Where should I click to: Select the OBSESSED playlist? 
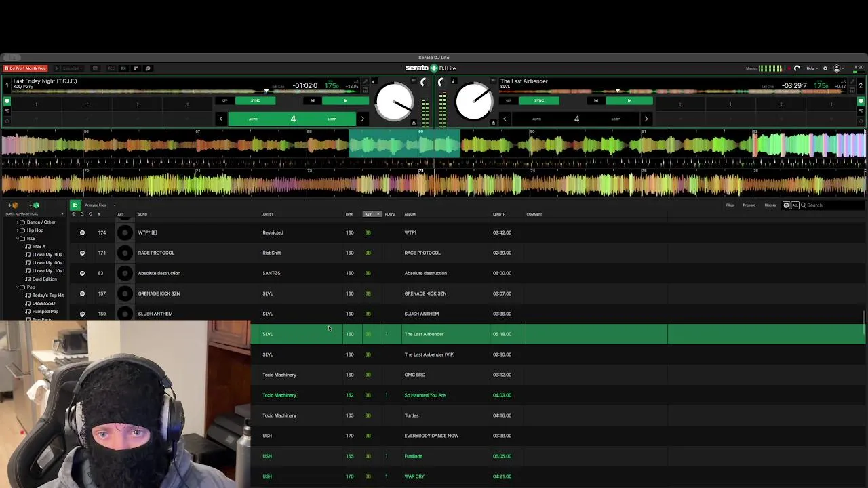pos(43,304)
